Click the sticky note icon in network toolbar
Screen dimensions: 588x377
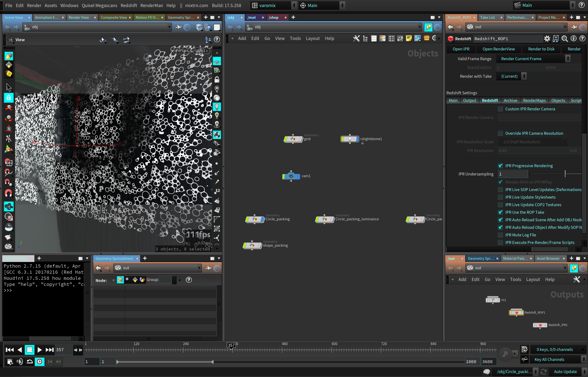coord(409,39)
